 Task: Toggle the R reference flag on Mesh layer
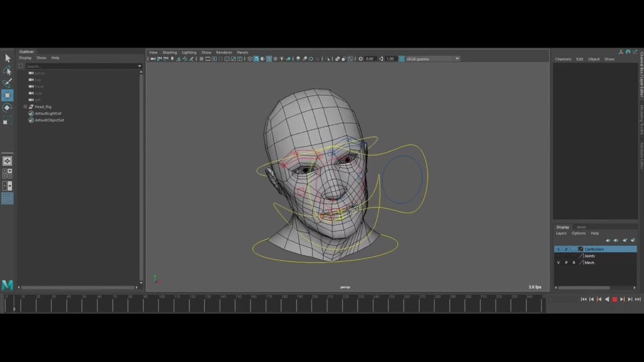574,262
